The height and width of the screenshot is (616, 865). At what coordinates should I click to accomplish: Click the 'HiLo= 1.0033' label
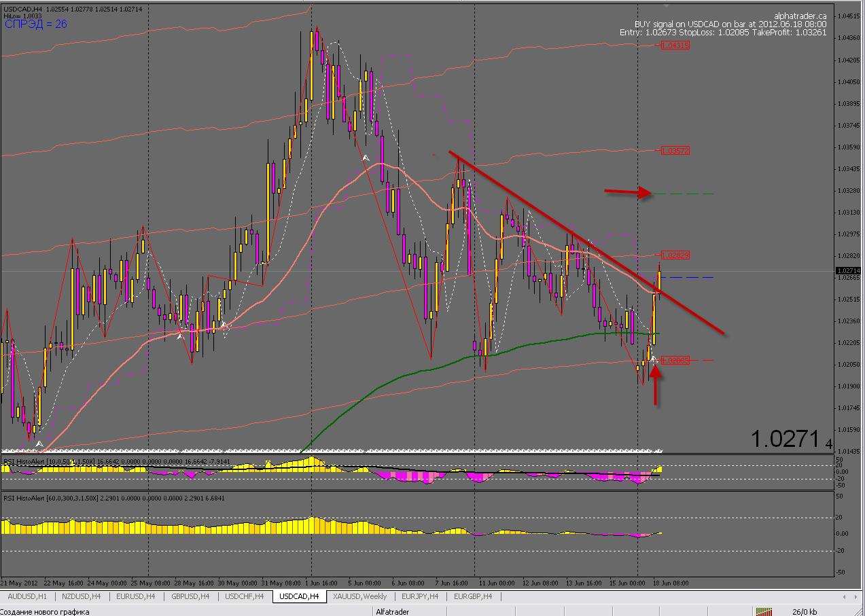click(x=23, y=15)
